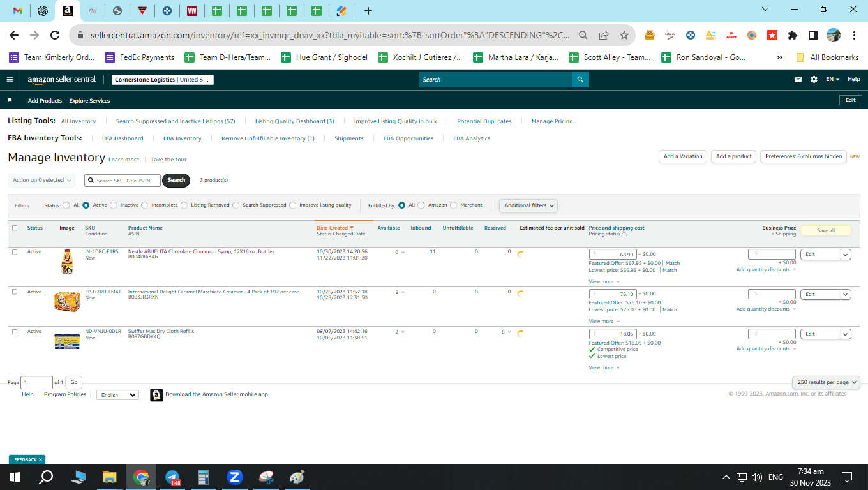Open the Gmail browser tab
The height and width of the screenshot is (490, 868).
18,10
